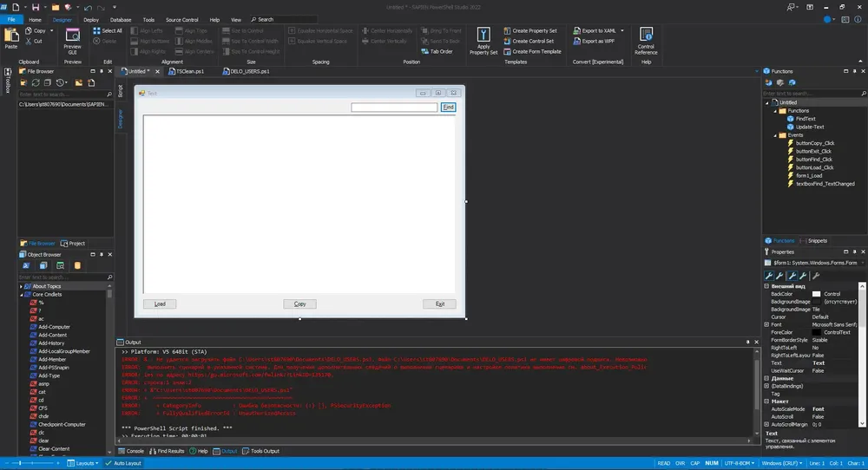Click the Paste icon in Clipboard group
The height and width of the screenshot is (470, 868).
pyautogui.click(x=11, y=36)
